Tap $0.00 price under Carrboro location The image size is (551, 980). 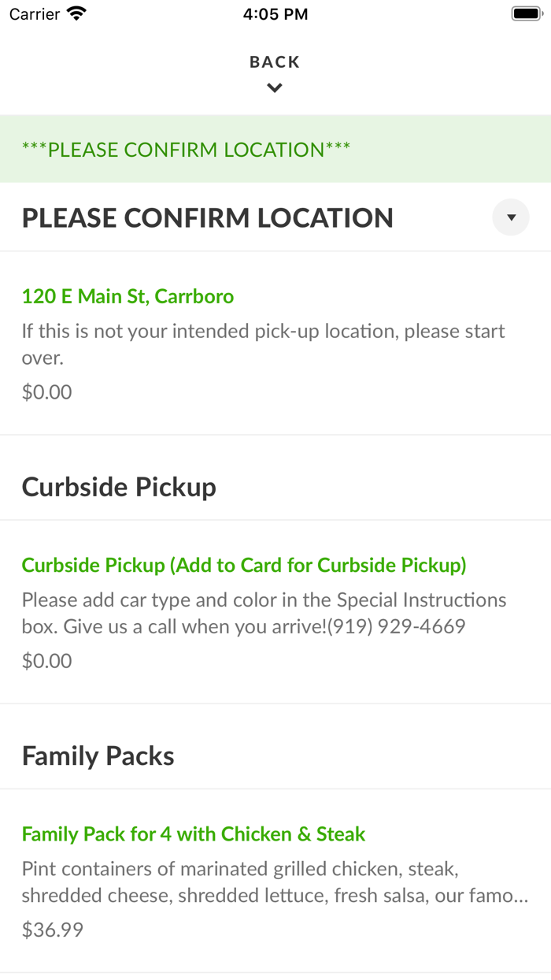coord(47,392)
